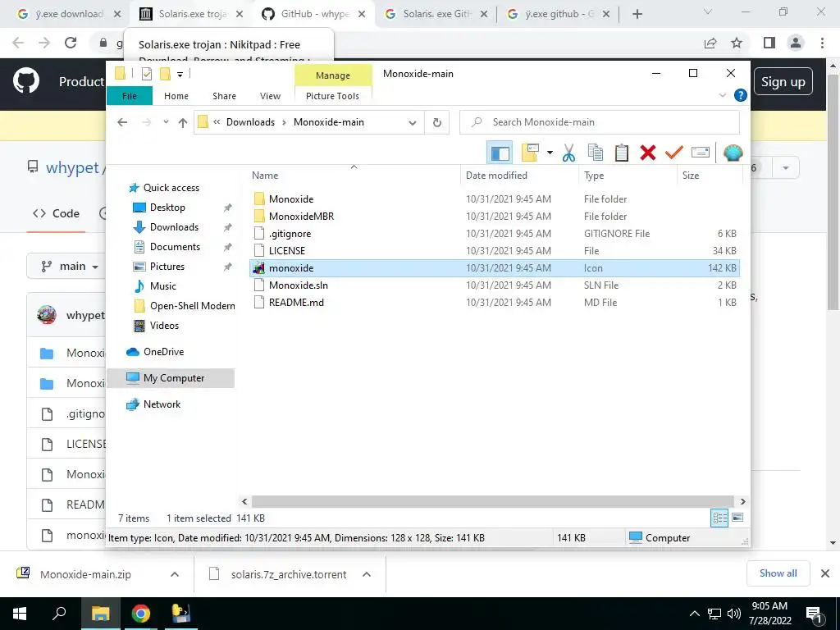
Task: Open Open-Shell Modern folder in navigation pane
Action: point(192,306)
